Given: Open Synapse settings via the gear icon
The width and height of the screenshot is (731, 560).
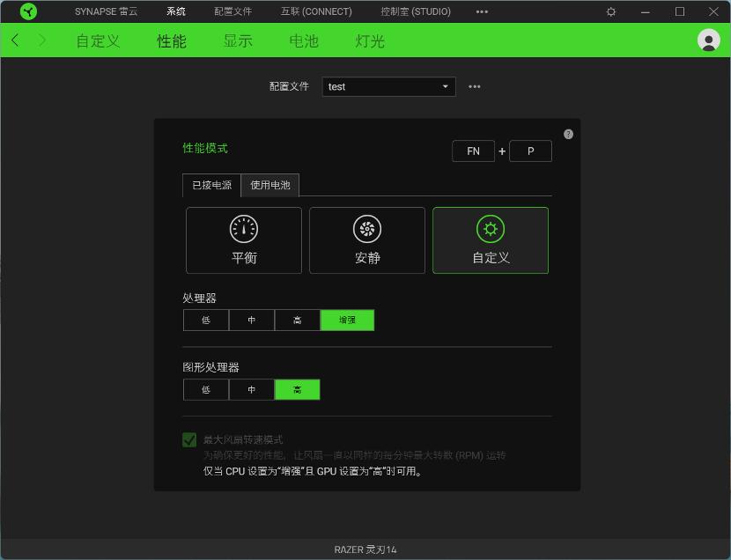Looking at the screenshot, I should coord(610,11).
